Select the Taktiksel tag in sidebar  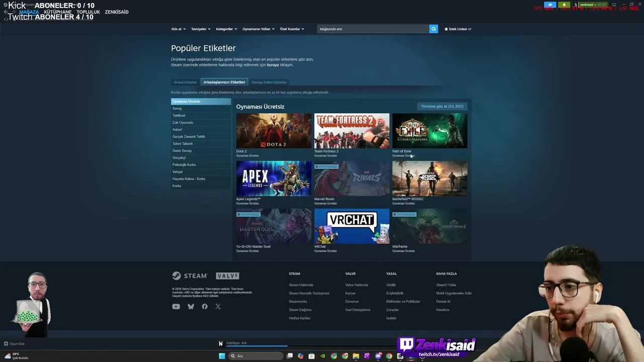[x=201, y=116]
